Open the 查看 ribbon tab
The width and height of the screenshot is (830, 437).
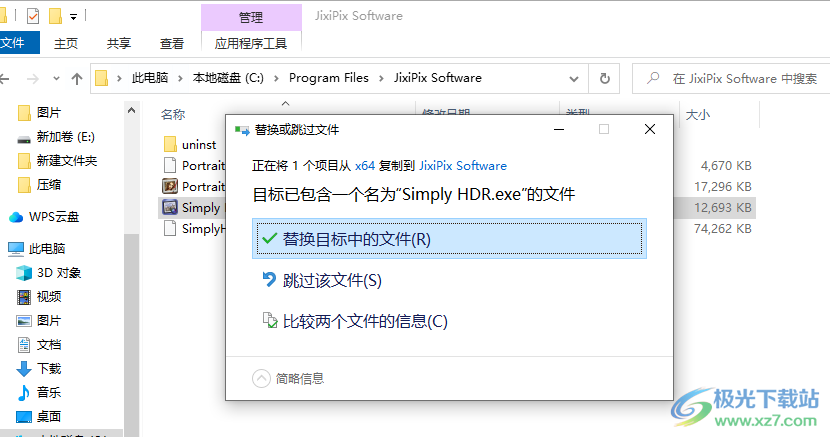[172, 43]
